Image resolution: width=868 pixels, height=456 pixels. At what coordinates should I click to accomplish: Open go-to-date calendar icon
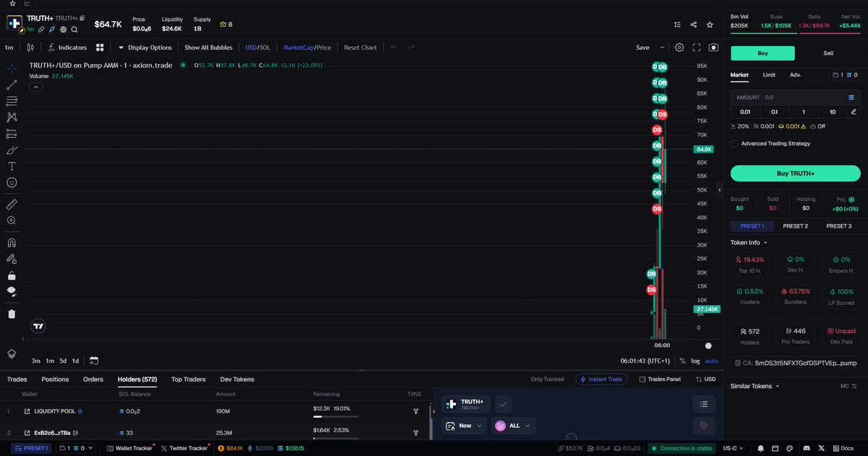[x=94, y=361]
